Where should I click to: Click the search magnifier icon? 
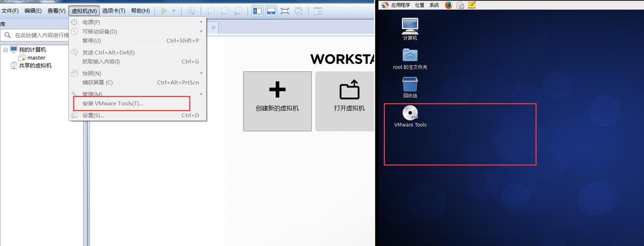[7, 35]
